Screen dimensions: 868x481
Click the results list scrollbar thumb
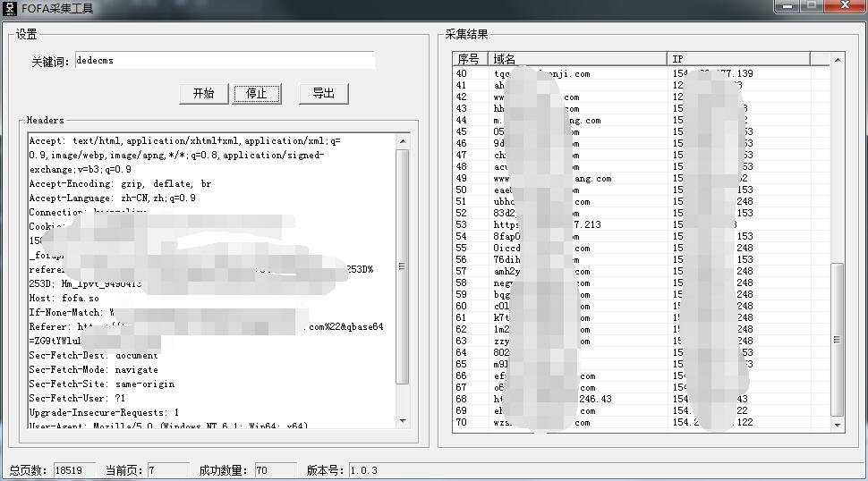pyautogui.click(x=838, y=338)
